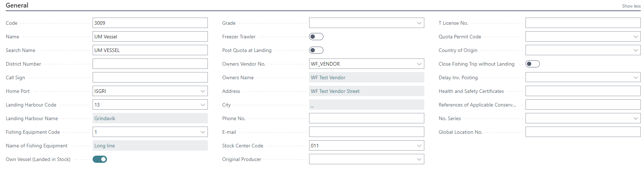Click Show less link

pos(631,6)
